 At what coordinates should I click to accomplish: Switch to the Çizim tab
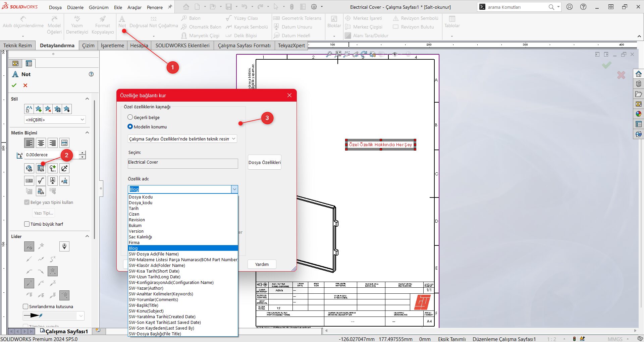88,46
